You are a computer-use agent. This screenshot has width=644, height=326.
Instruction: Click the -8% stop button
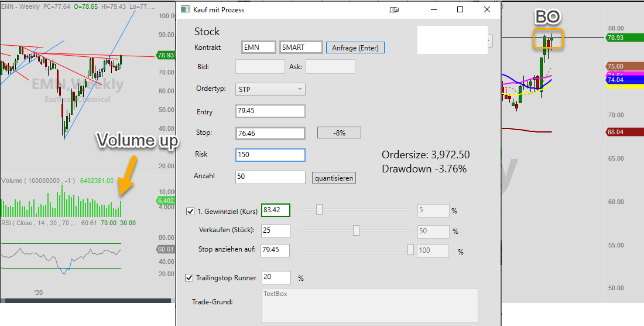[x=339, y=133]
